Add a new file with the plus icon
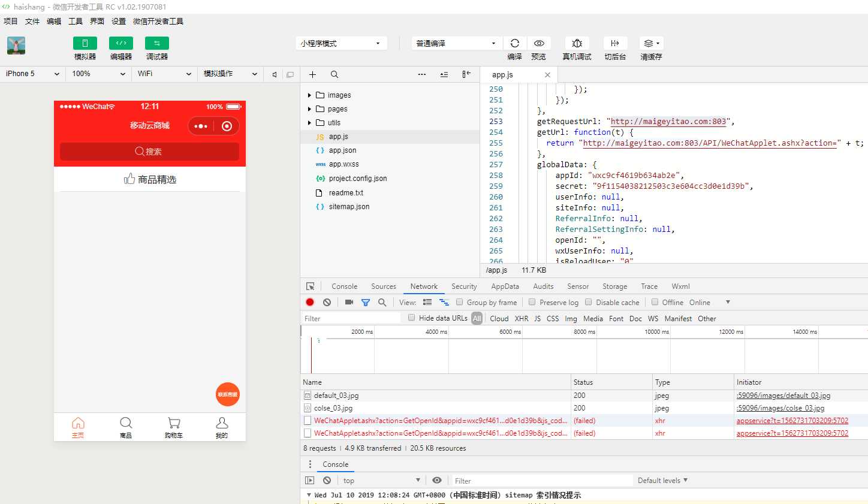Viewport: 868px width, 504px height. [312, 74]
